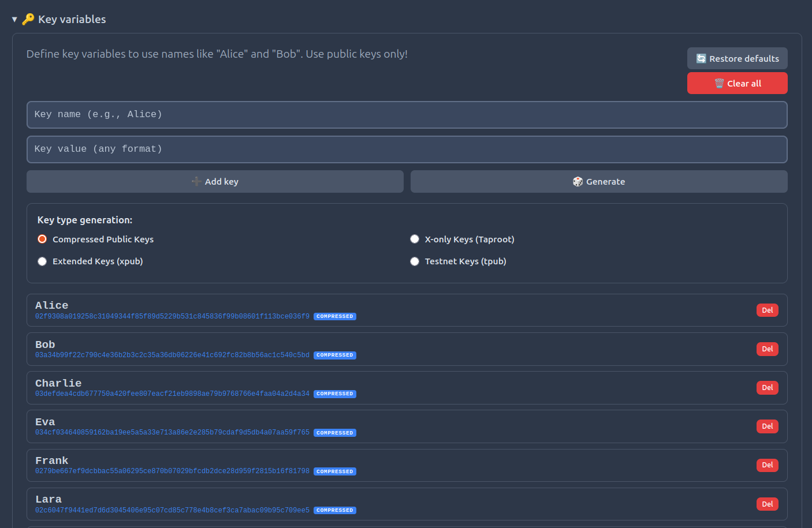Delete the Lara key
The image size is (812, 528).
click(767, 504)
